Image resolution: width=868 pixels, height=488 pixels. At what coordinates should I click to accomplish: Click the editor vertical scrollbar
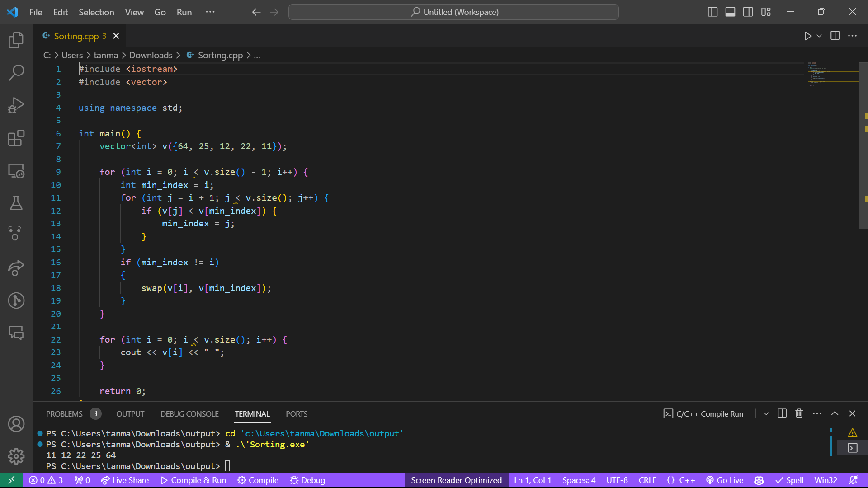863,145
